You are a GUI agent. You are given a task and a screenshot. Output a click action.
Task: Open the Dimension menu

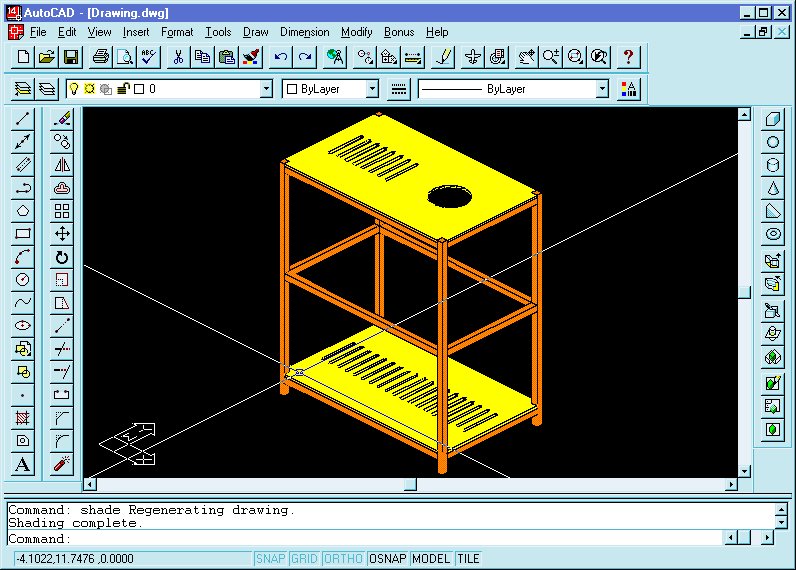click(x=305, y=32)
